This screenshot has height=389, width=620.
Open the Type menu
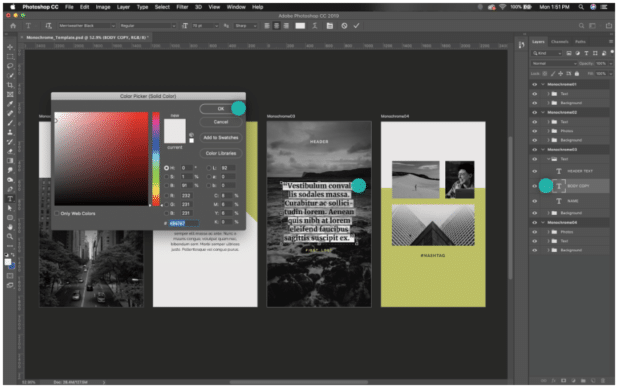[142, 7]
